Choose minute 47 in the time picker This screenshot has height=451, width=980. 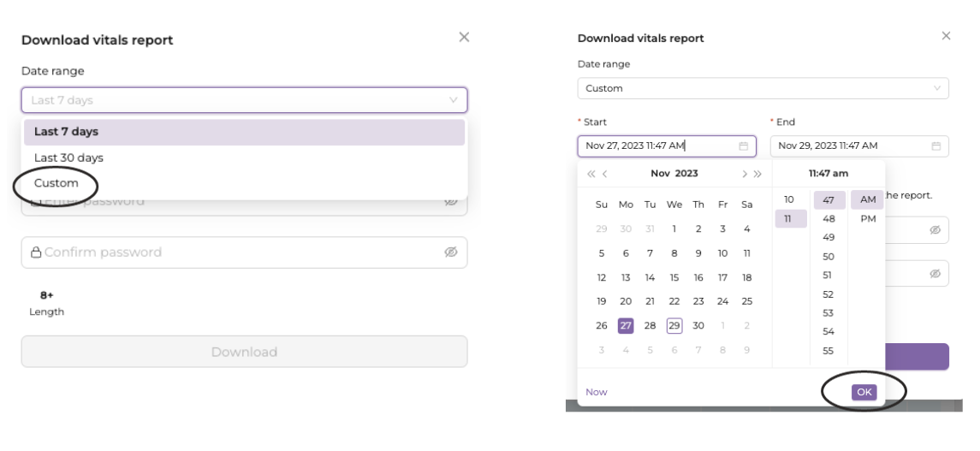(829, 200)
